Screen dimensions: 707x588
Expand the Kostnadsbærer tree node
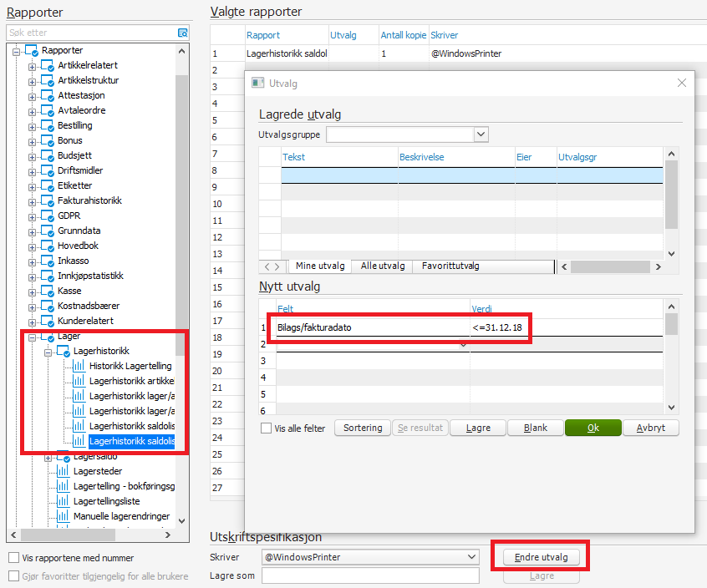[32, 307]
